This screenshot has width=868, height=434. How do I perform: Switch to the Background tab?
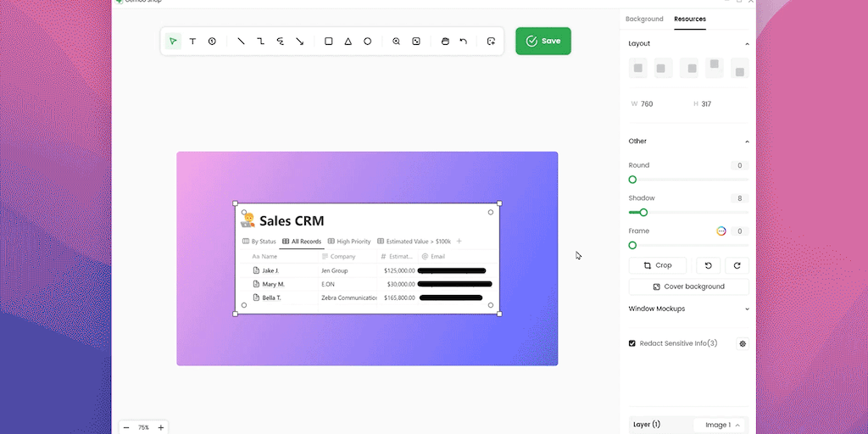pos(644,19)
